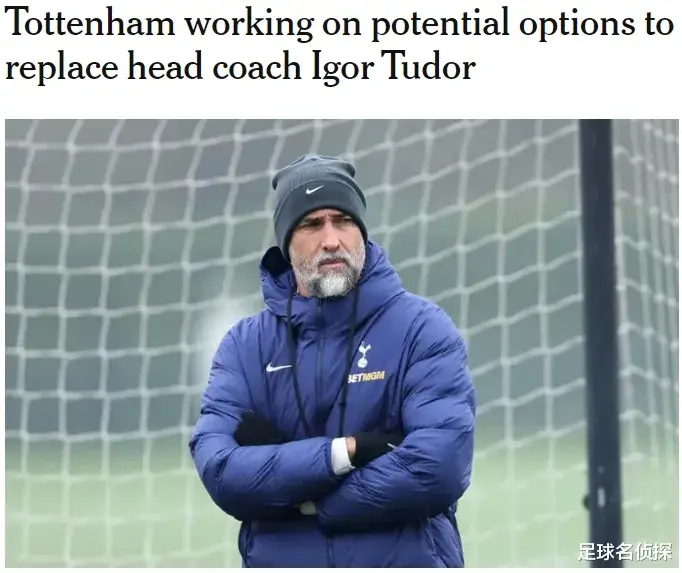Click the jacket's black hood drawstring
682x573 pixels.
289,348
